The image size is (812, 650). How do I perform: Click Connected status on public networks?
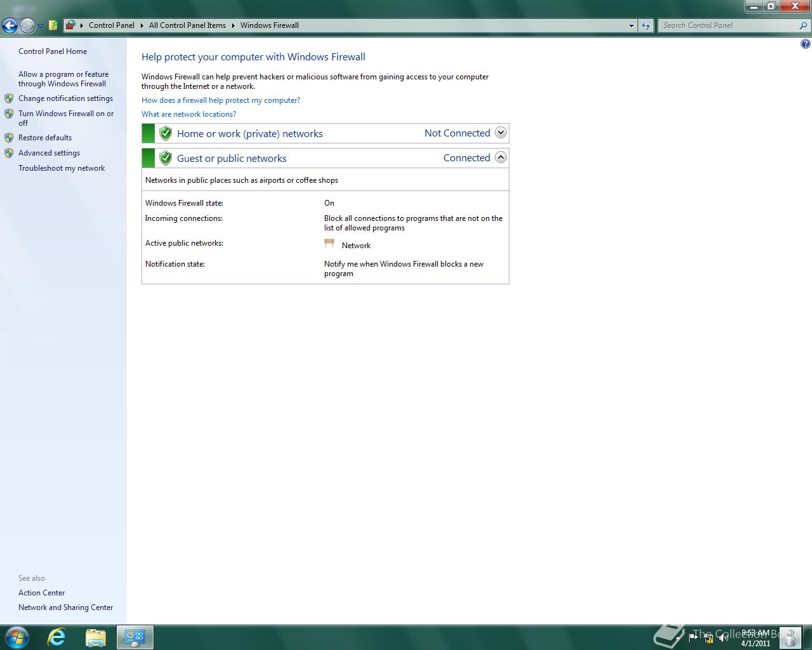click(x=467, y=158)
